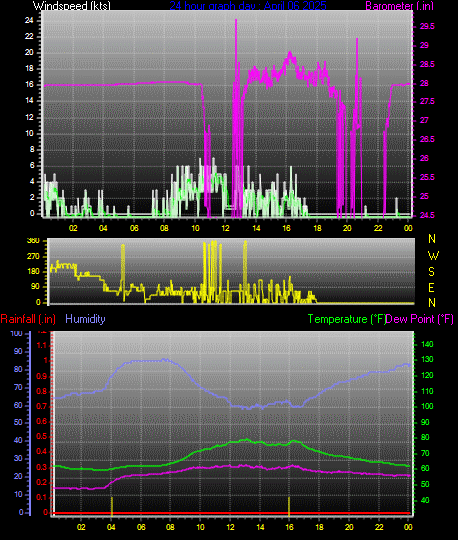Click the 140 temperature scale value
The width and height of the screenshot is (458, 540).
pos(427,344)
